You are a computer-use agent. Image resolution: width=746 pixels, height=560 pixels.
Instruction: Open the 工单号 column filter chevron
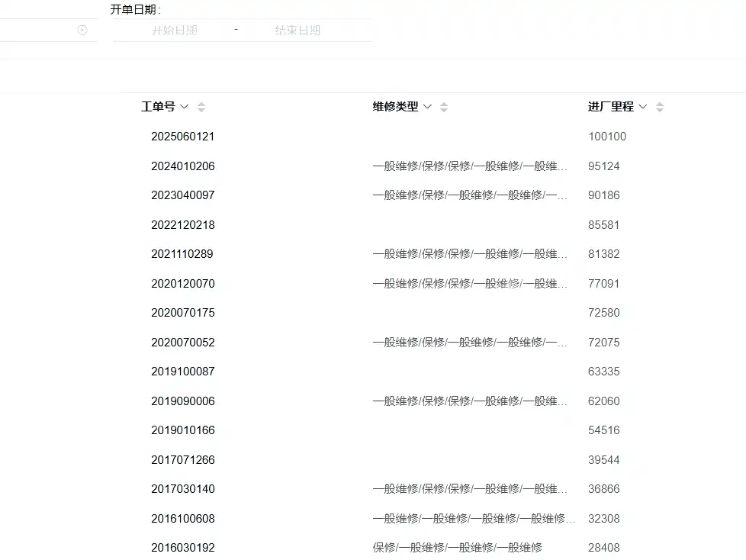pyautogui.click(x=184, y=107)
